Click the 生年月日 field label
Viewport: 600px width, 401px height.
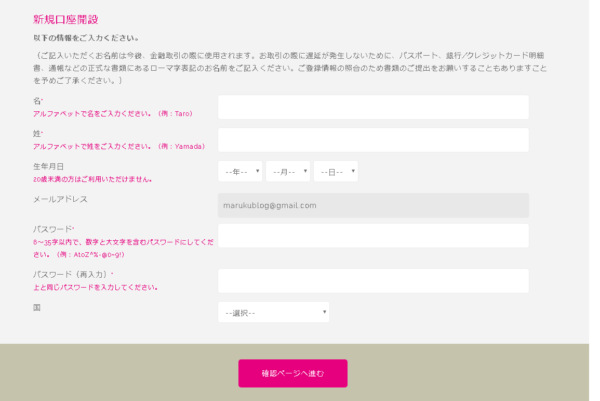48,166
